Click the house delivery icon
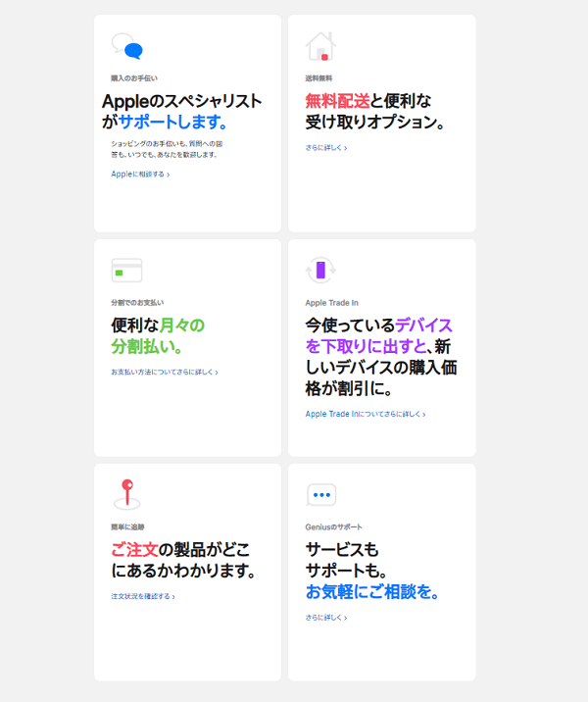 320,46
